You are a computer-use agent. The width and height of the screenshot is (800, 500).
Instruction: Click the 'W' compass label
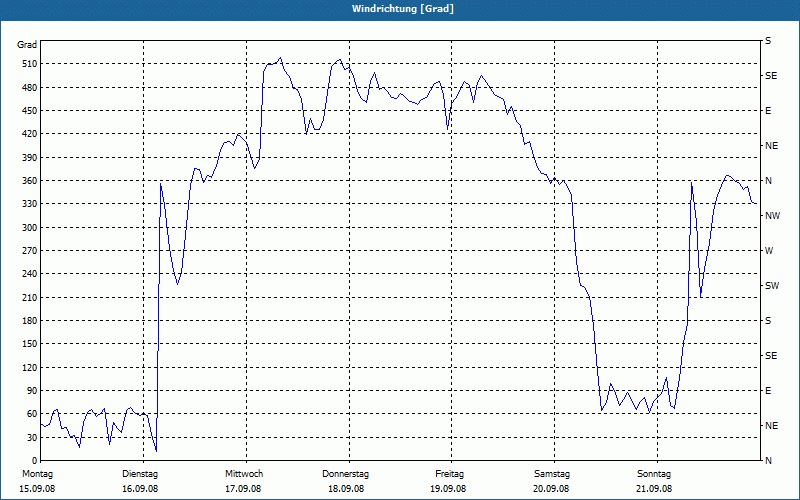769,251
